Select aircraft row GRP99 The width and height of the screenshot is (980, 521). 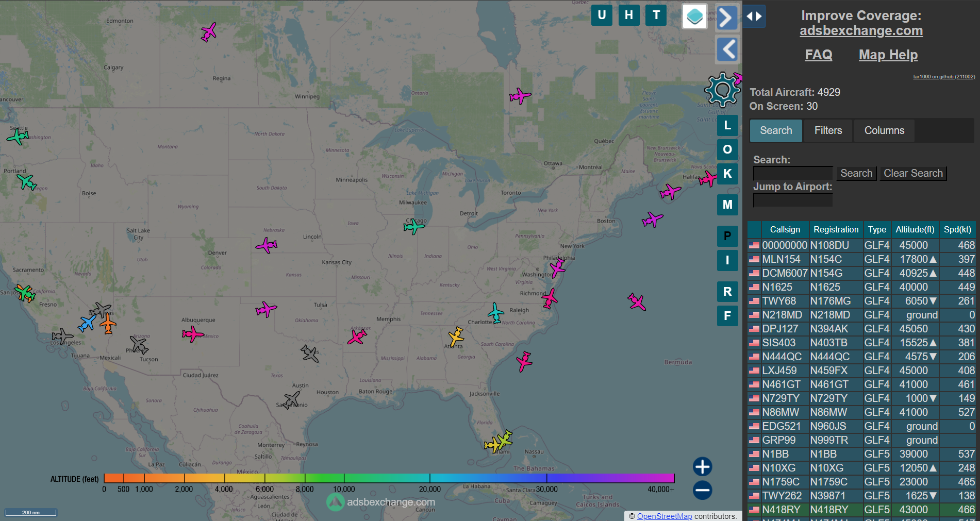(861, 440)
